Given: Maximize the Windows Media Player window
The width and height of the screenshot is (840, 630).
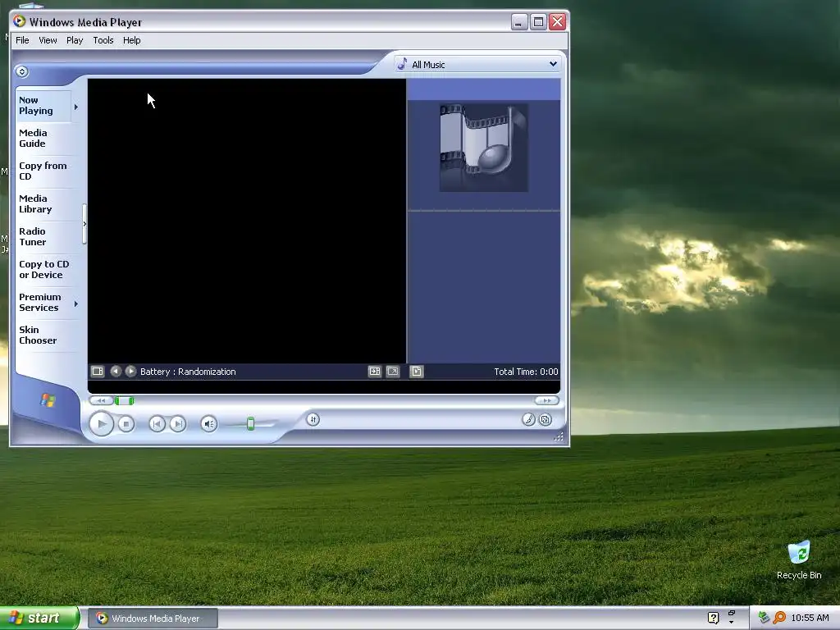Looking at the screenshot, I should tap(538, 22).
